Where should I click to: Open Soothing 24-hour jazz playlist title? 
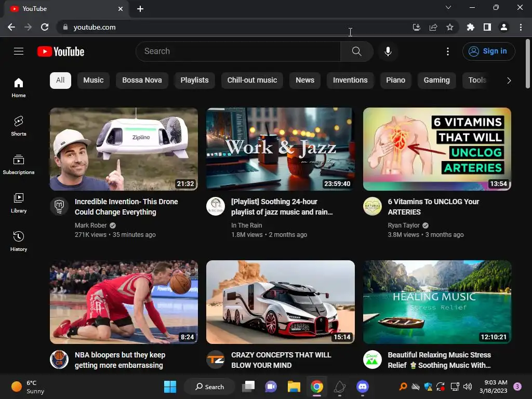[282, 207]
